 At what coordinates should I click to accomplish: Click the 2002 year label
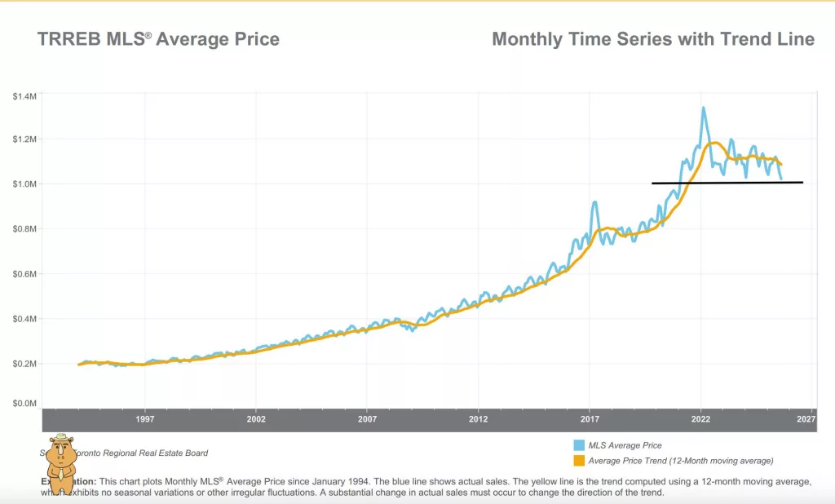click(256, 419)
